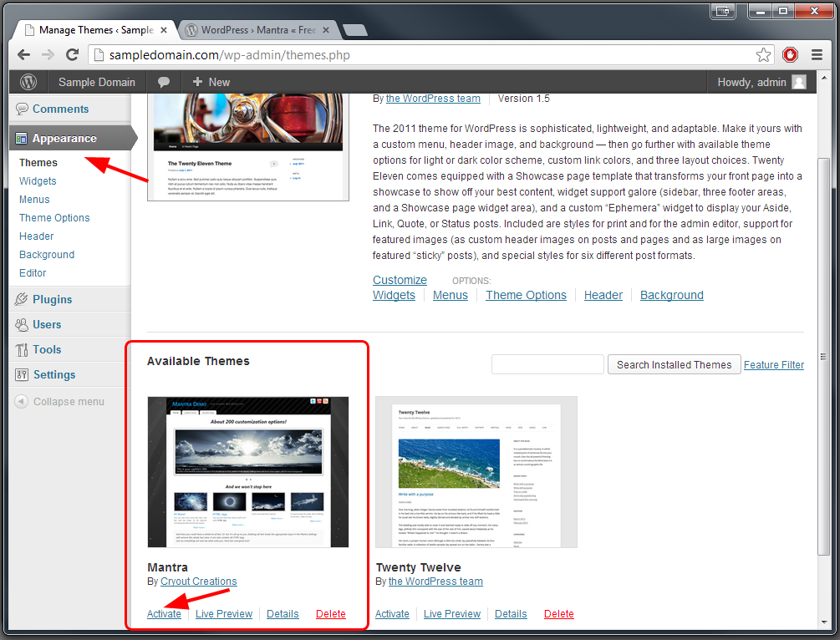
Task: Click the Header link under OPTIONS
Action: tap(603, 295)
